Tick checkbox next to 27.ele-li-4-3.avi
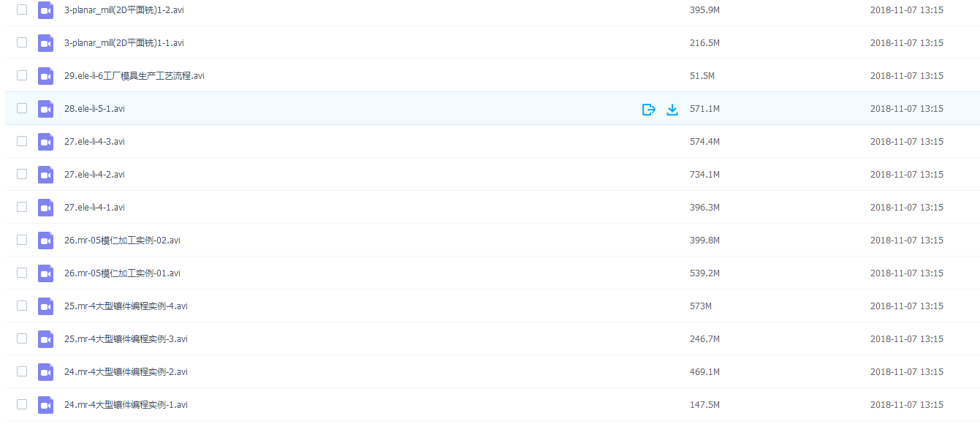 22,141
